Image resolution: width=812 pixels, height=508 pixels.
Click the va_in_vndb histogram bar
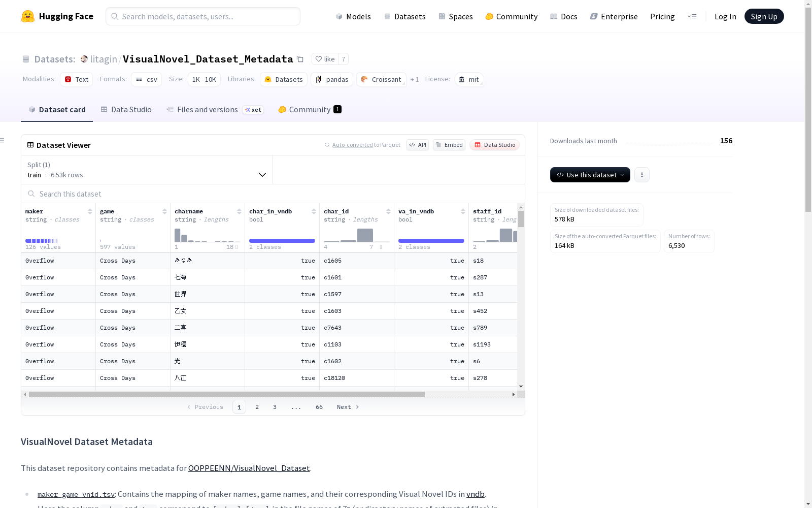pos(431,241)
